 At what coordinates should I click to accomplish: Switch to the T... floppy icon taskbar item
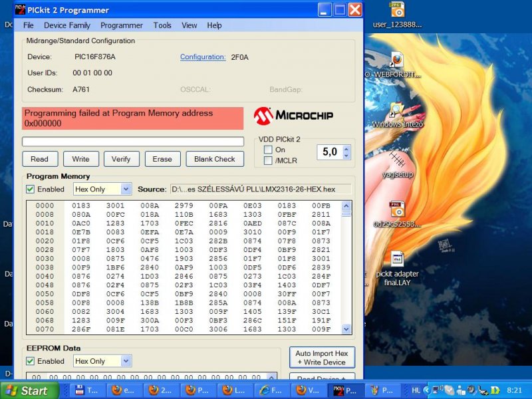[86, 390]
